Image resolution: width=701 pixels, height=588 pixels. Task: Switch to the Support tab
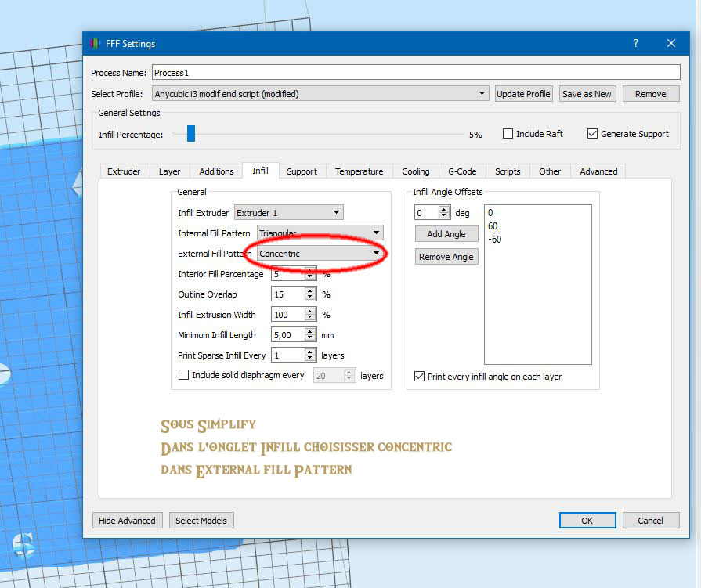coord(302,171)
